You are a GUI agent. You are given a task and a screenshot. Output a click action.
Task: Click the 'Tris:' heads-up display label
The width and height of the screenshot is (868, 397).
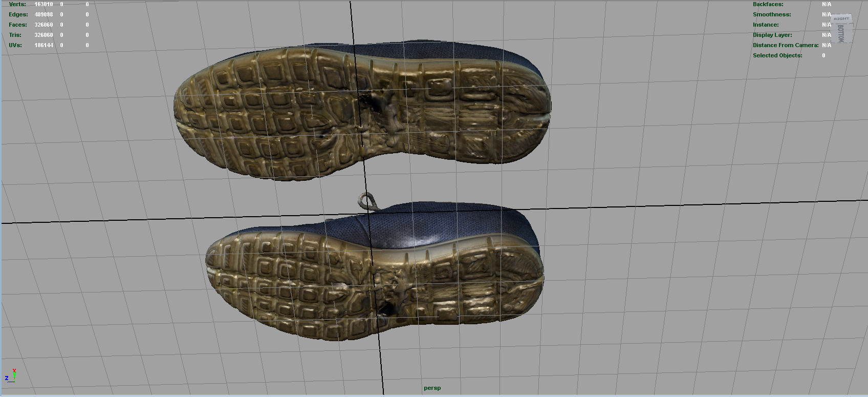point(15,35)
